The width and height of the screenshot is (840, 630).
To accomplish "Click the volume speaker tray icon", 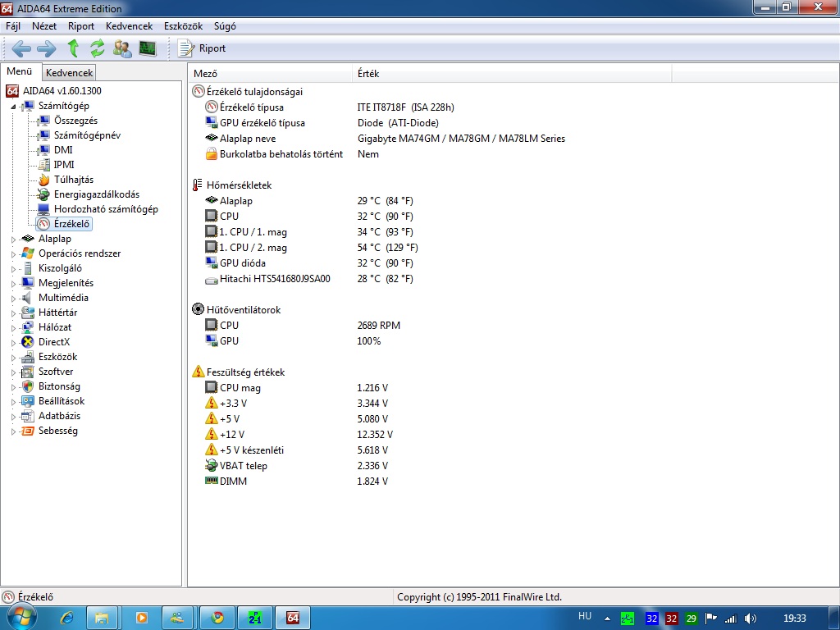I will [751, 619].
